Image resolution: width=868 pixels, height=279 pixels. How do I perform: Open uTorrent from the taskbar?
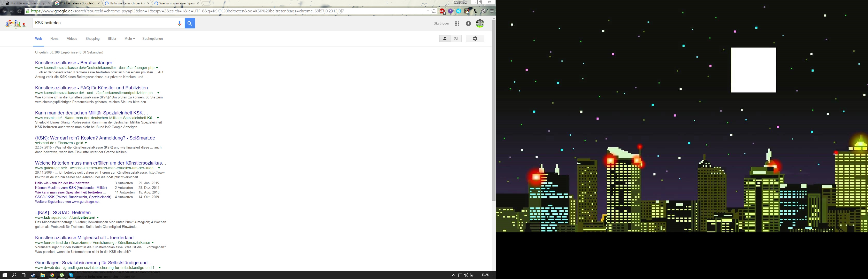point(62,275)
